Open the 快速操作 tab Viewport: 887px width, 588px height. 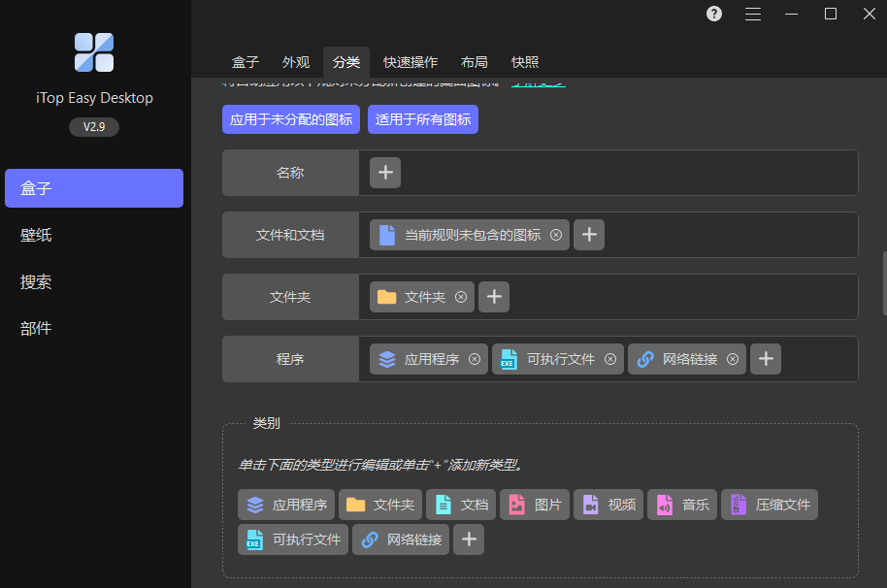411,62
